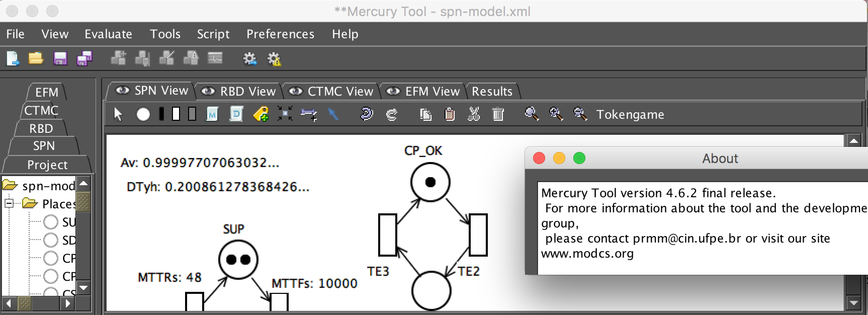Open the Evaluate menu
This screenshot has width=868, height=315.
(108, 34)
